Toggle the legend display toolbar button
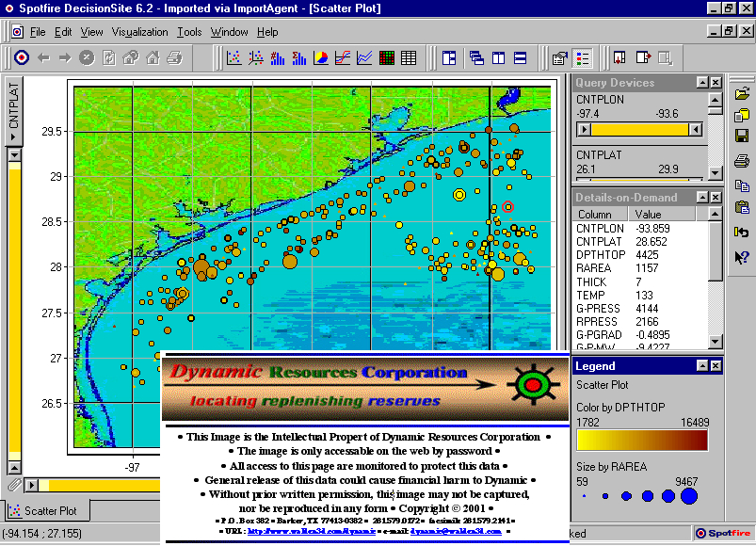This screenshot has height=546, width=756. 583,58
